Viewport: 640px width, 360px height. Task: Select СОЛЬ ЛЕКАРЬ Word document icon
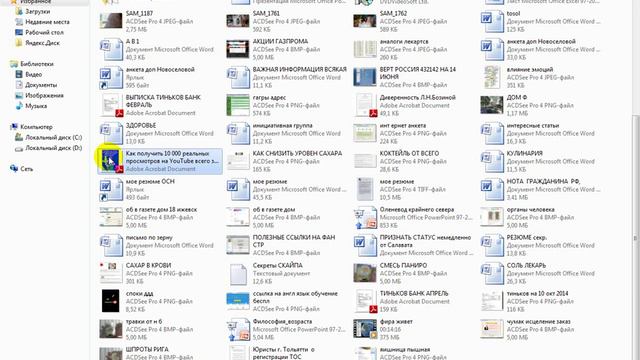tap(492, 274)
